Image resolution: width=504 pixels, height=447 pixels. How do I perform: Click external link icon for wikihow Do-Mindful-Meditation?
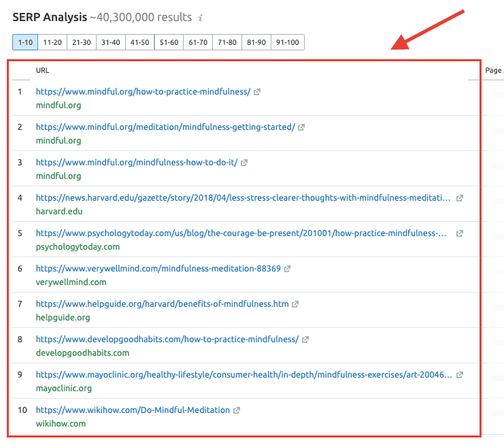(237, 410)
